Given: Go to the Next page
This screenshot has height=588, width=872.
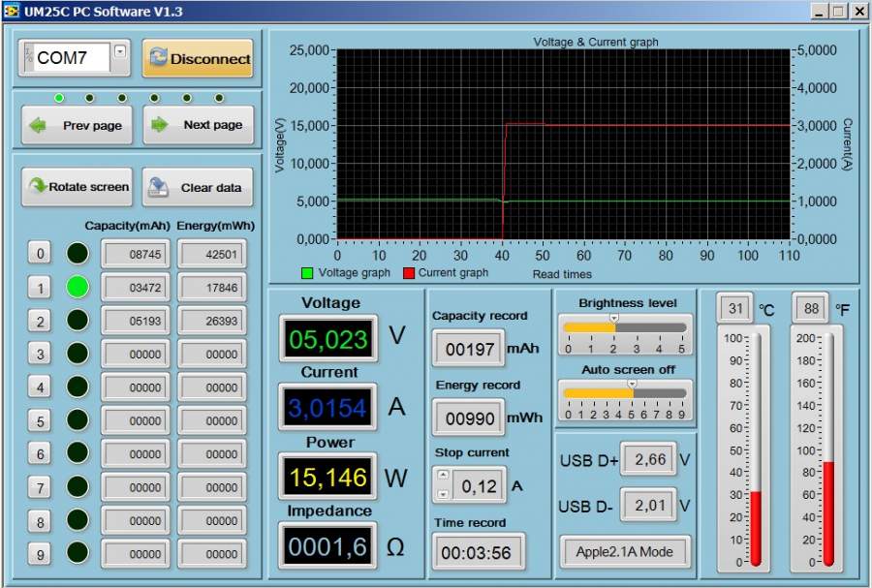Looking at the screenshot, I should 199,125.
